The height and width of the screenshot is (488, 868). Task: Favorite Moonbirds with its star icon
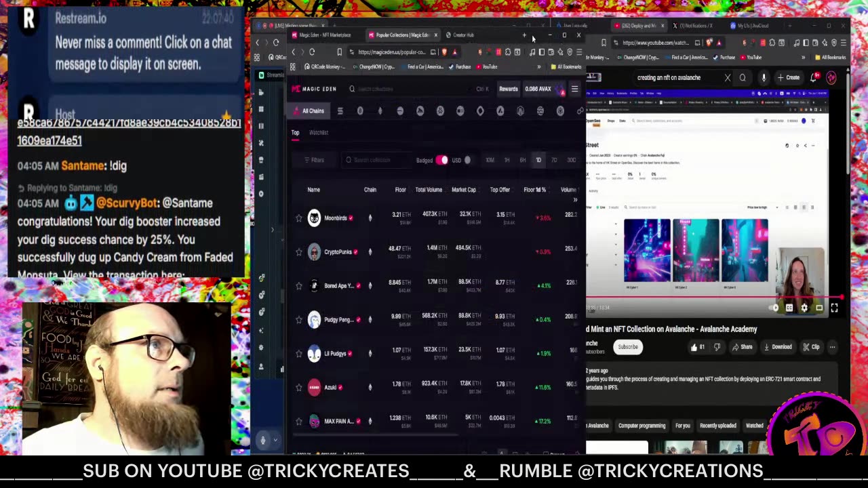(299, 218)
